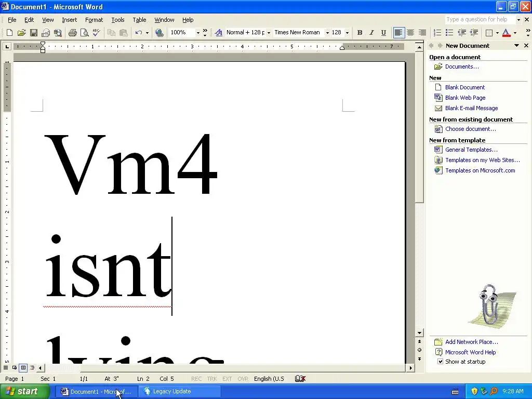532x399 pixels.
Task: Switch to Web Layout view button
Action: [x=15, y=367]
